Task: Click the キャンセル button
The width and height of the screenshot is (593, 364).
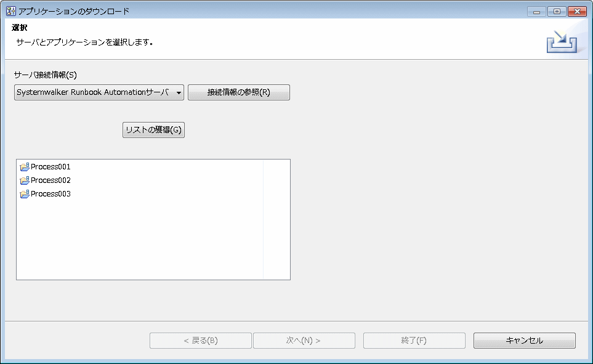Action: (524, 341)
